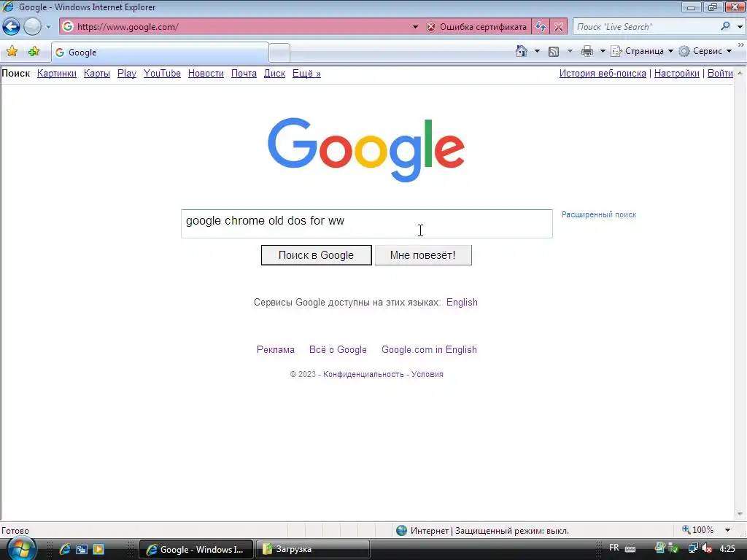The width and height of the screenshot is (747, 560).
Task: Click the RSS feeds icon
Action: point(554,52)
